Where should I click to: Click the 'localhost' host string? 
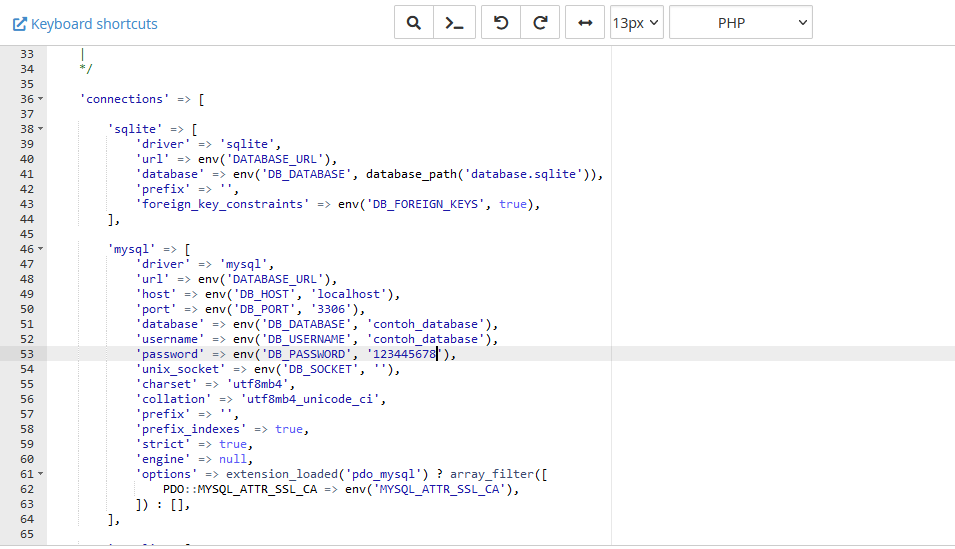(356, 294)
